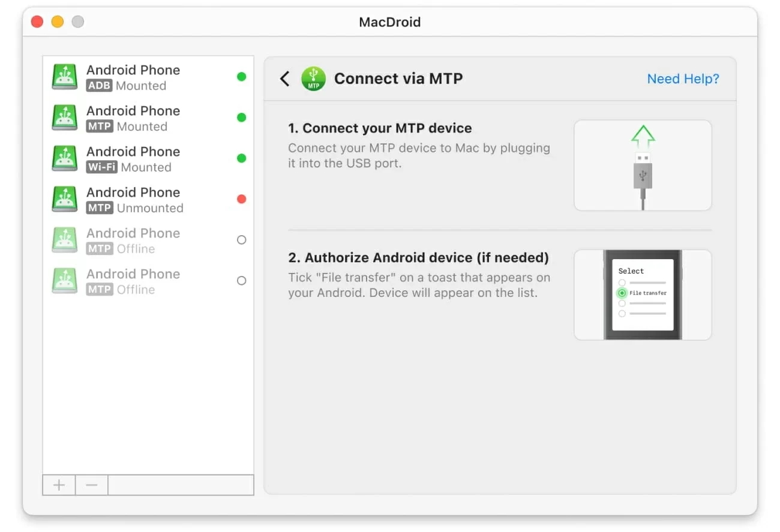Select the ADB-mounted Android Phone drive icon

point(64,76)
